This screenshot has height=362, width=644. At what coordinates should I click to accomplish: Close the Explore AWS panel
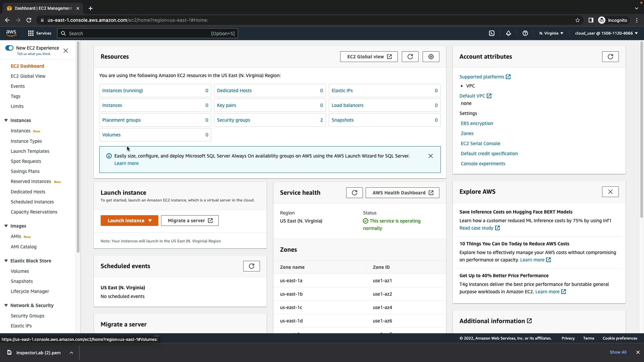coord(610,192)
